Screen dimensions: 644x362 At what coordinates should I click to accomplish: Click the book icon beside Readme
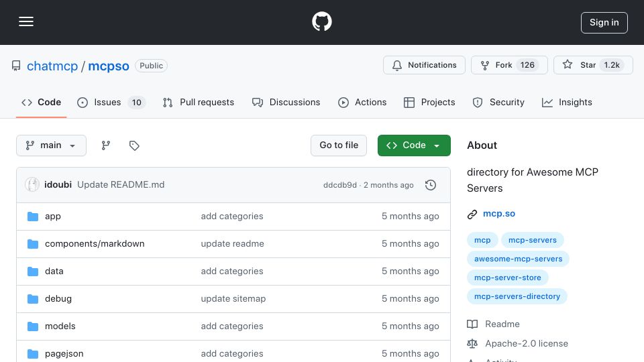click(x=472, y=324)
